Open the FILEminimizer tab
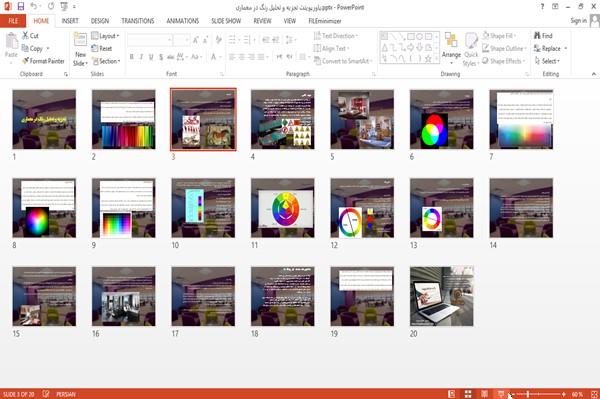Viewport: 600px width, 399px height. (324, 21)
